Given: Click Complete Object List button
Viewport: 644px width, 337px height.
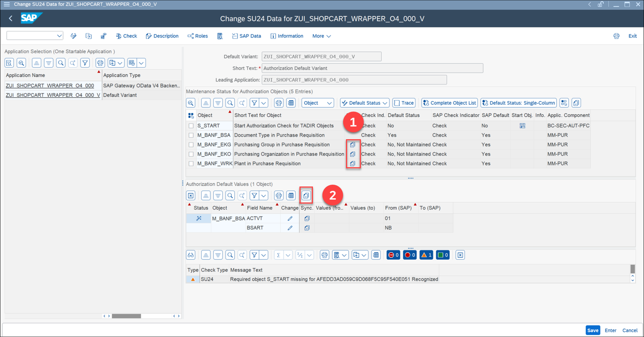Looking at the screenshot, I should click(x=449, y=103).
